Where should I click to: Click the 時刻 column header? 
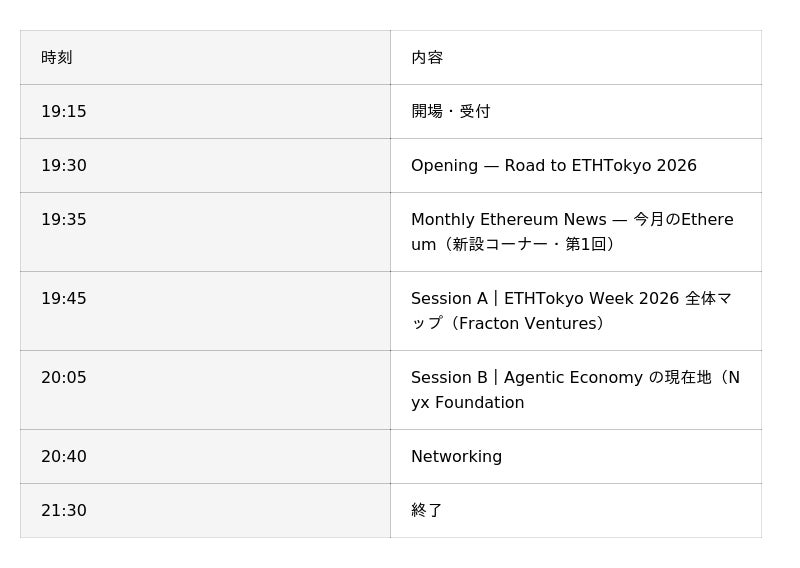point(205,58)
